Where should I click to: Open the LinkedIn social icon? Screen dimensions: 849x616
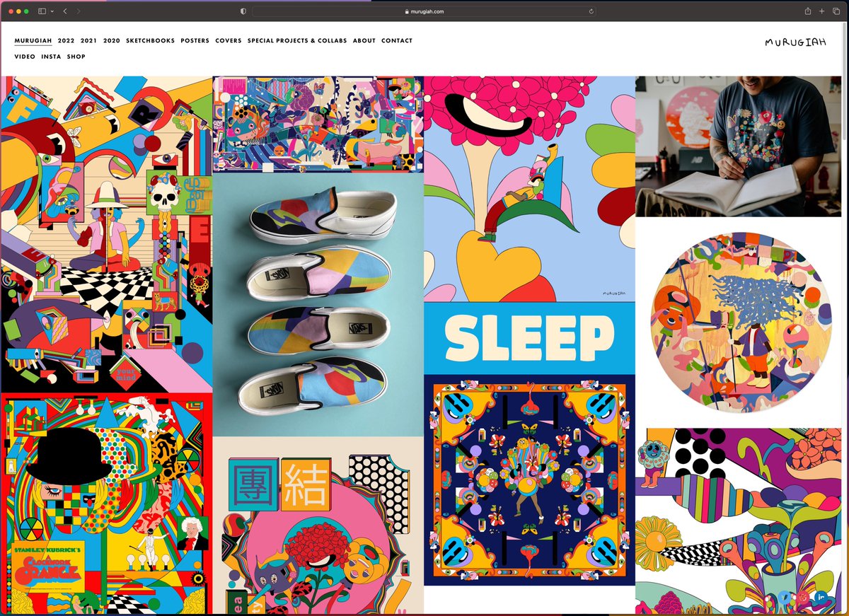click(821, 598)
